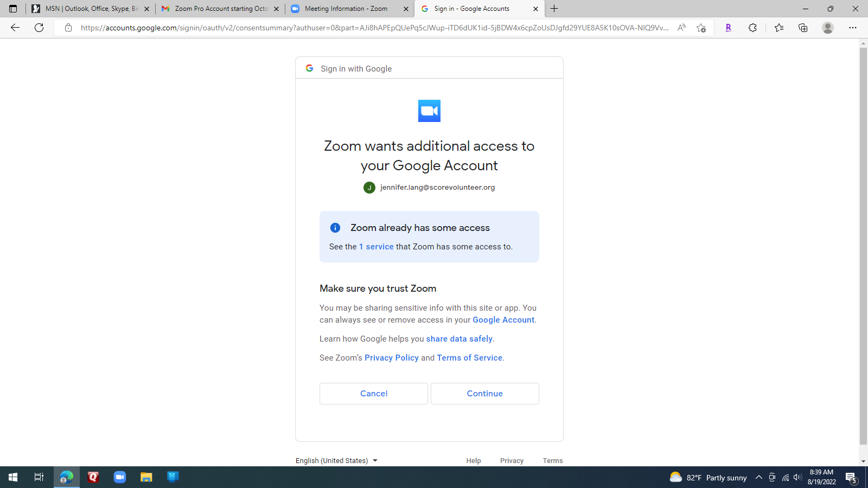This screenshot has width=868, height=488.
Task: Open the weather widget on taskbar
Action: pos(708,478)
